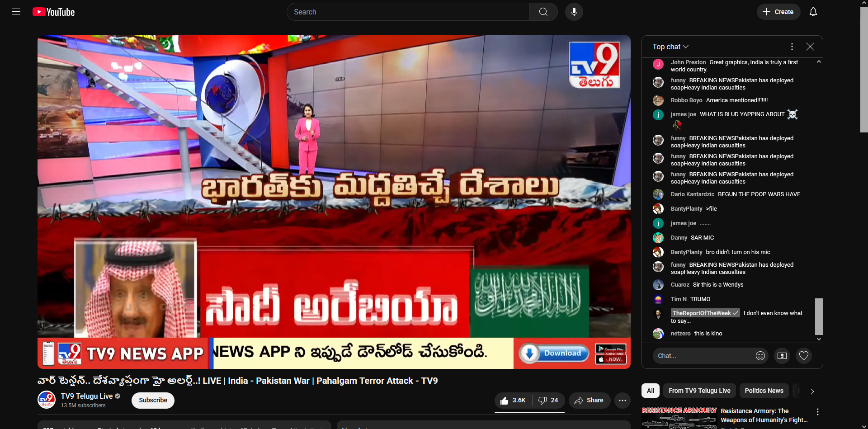
Task: Share this live video
Action: coord(590,401)
